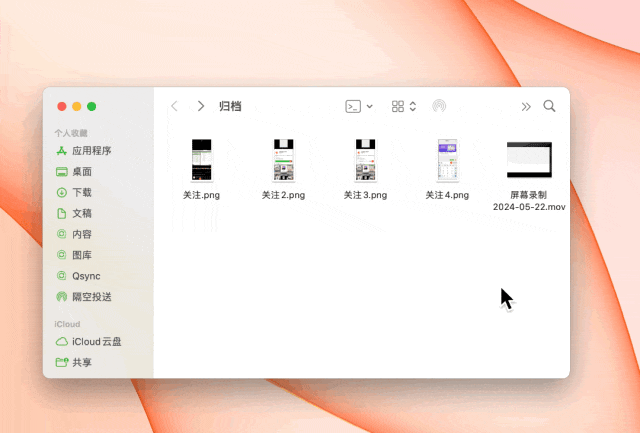
Task: Click the 屏幕录制 2024-05-22.mov file name
Action: [529, 201]
